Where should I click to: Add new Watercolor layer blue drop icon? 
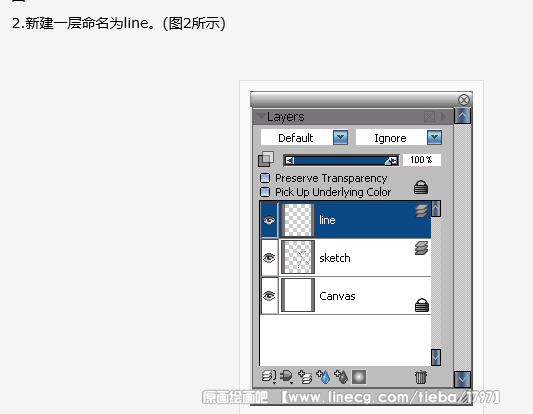tap(323, 377)
